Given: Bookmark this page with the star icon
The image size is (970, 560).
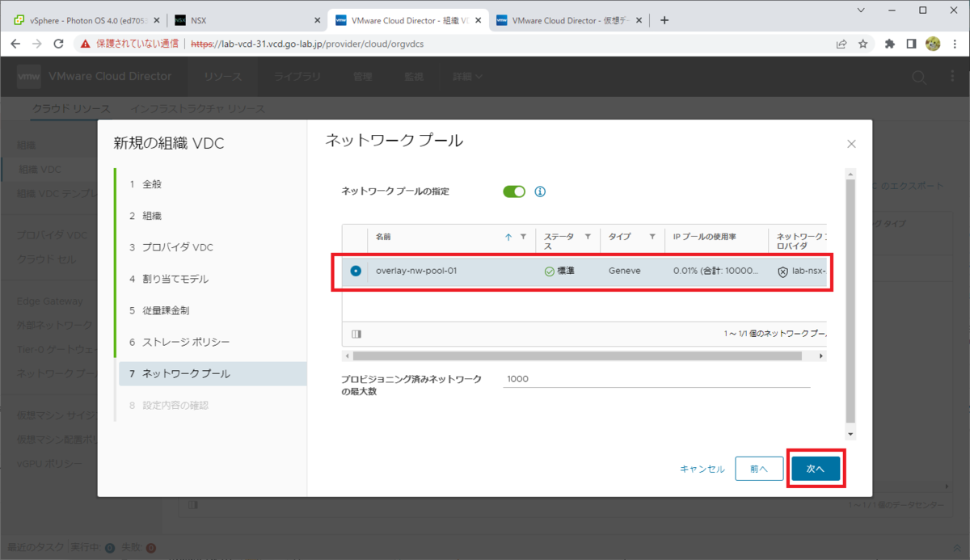Looking at the screenshot, I should pos(862,44).
